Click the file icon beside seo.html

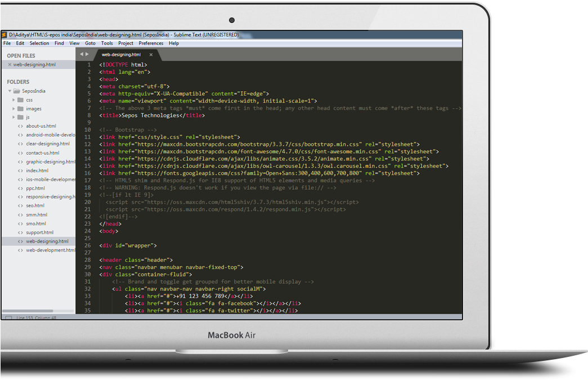tap(20, 205)
